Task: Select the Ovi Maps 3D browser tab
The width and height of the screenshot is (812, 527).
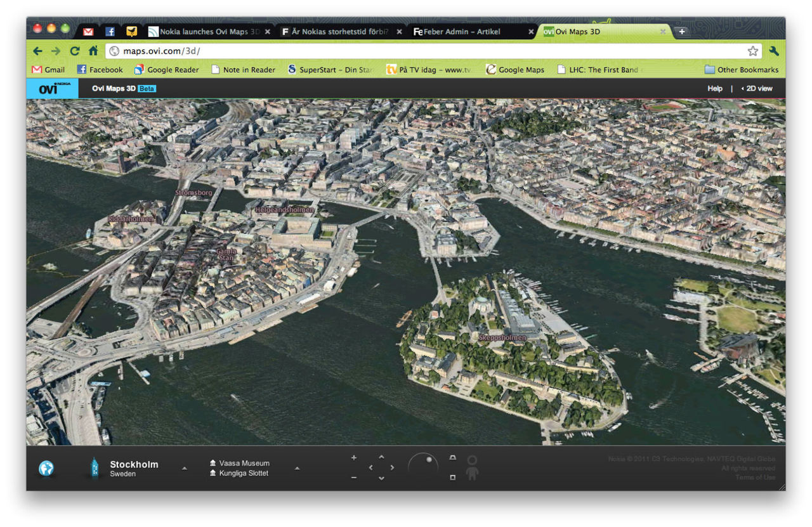Action: 599,31
